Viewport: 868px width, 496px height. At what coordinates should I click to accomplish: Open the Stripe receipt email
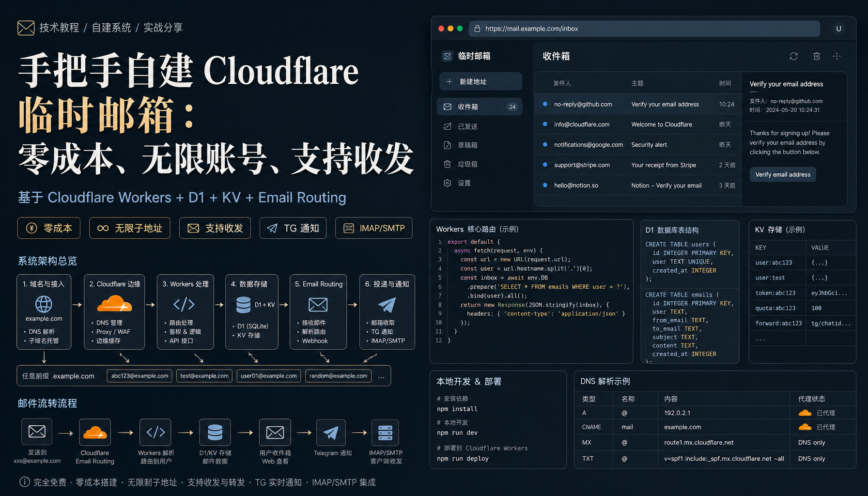pos(637,165)
